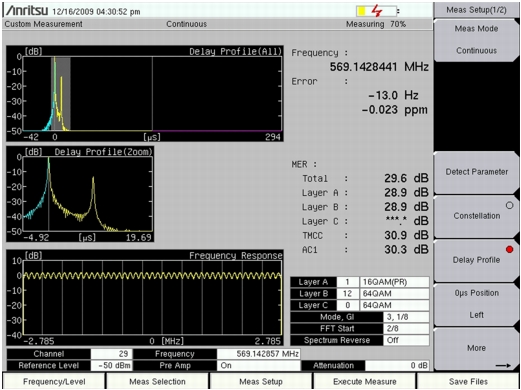Image resolution: width=521 pixels, height=390 pixels.
Task: Click the Delay Profile(All) graph
Action: coord(145,94)
